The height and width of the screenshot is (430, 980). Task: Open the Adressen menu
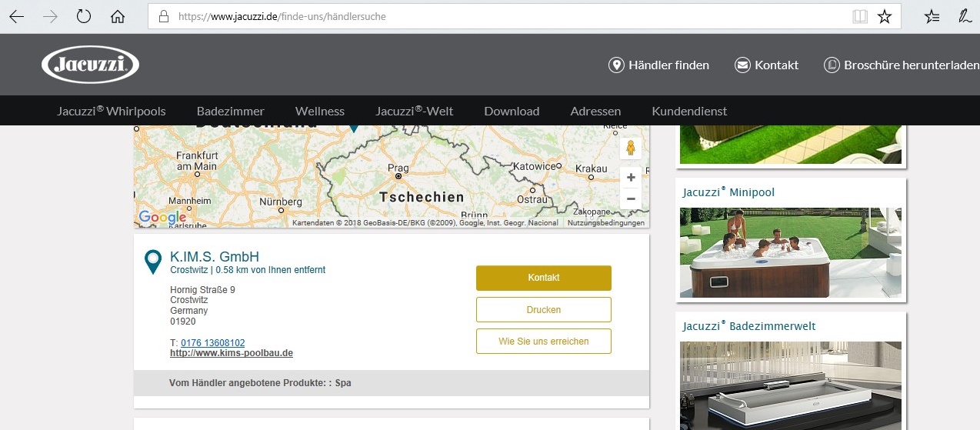(x=595, y=111)
